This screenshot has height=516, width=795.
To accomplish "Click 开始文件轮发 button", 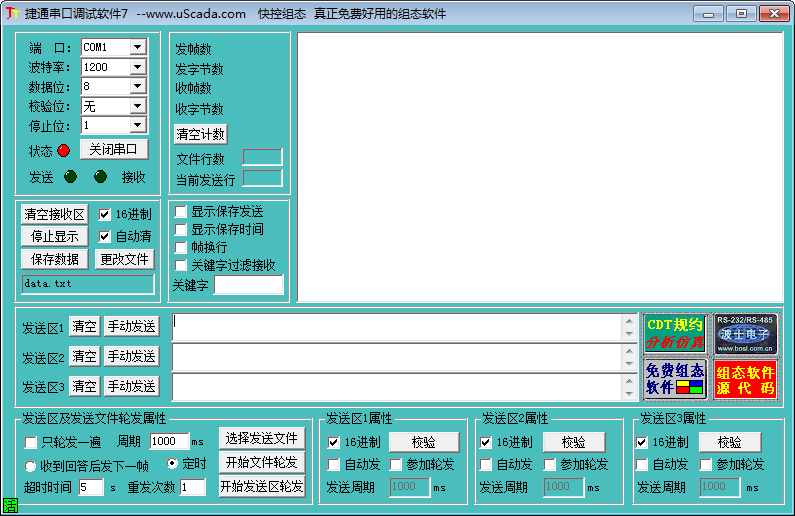I will 261,462.
